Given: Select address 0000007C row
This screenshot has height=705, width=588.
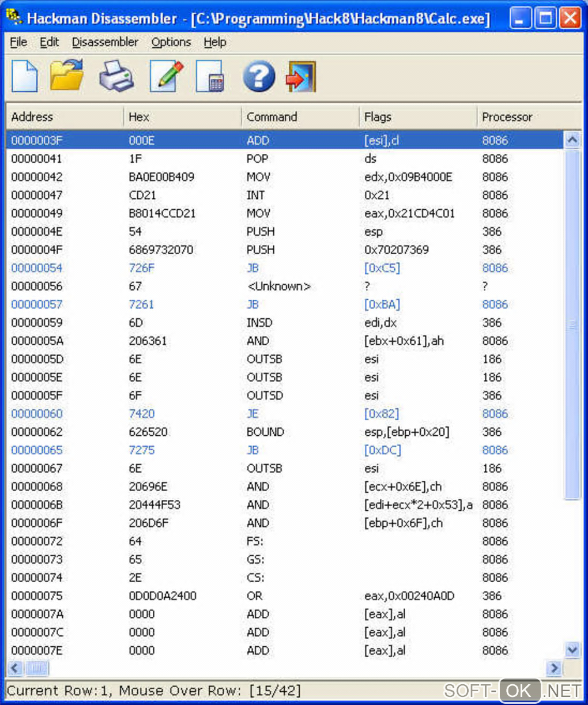Looking at the screenshot, I should [x=285, y=632].
